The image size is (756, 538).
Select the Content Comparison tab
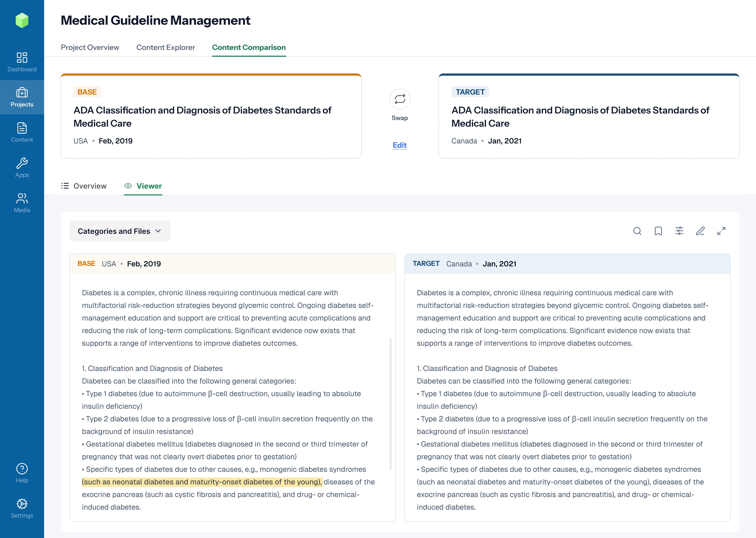pyautogui.click(x=249, y=47)
